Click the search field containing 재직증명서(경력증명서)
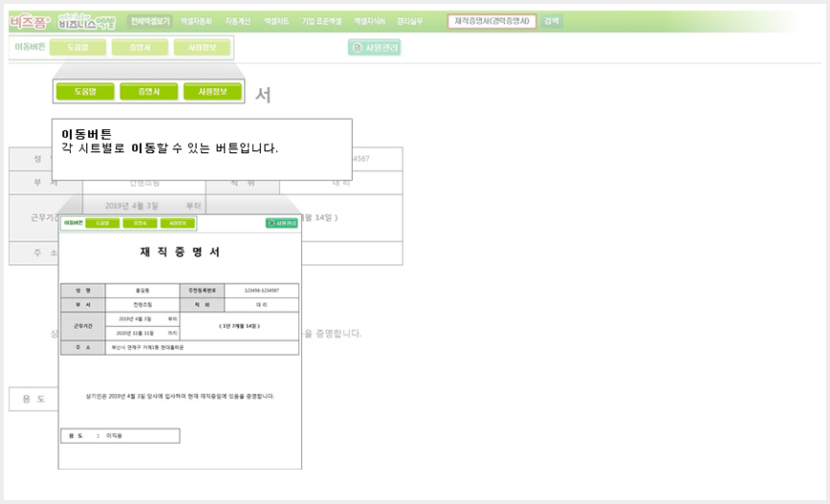This screenshot has width=830, height=504. coord(491,21)
